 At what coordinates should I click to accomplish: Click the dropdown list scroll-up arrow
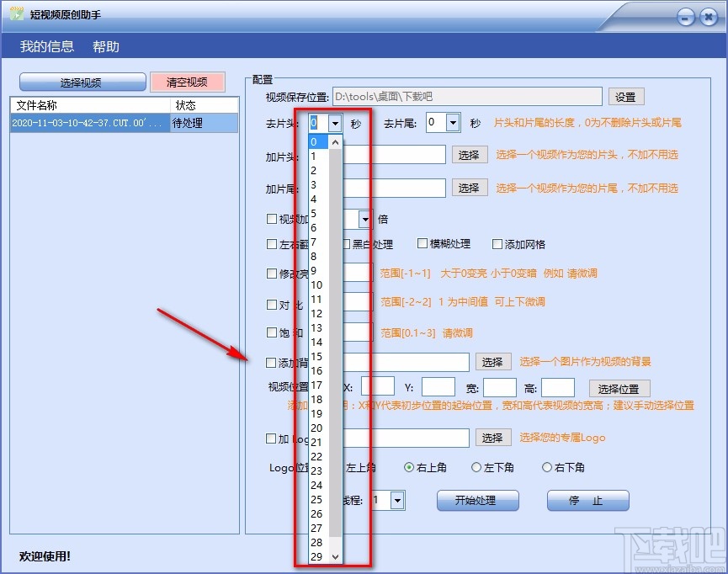click(335, 142)
